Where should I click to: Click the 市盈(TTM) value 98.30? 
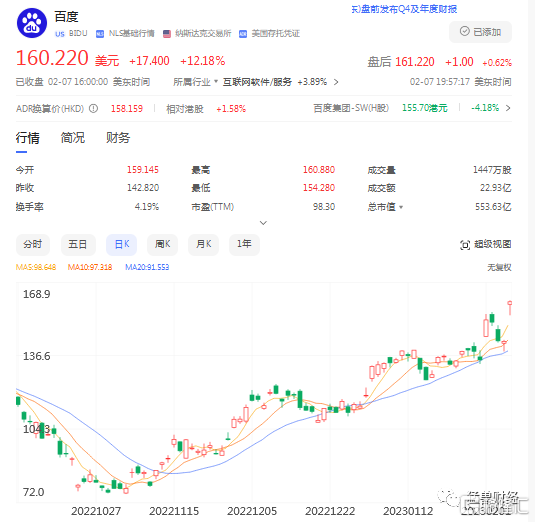pyautogui.click(x=324, y=207)
